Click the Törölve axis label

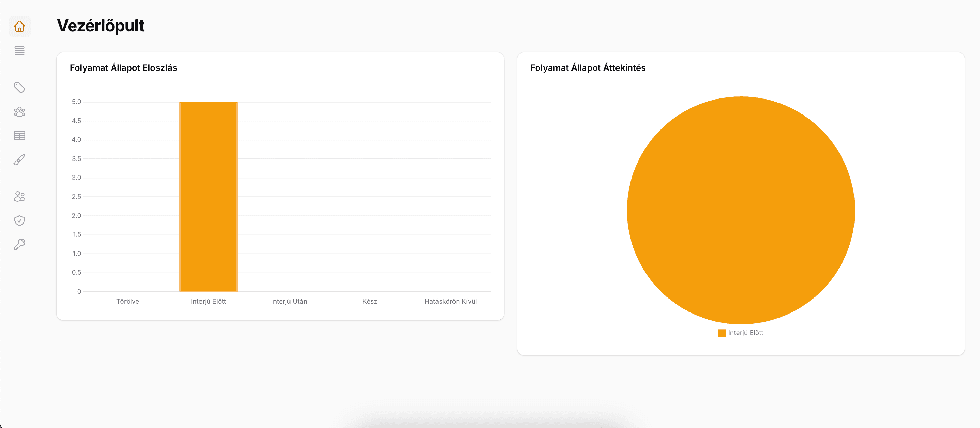(x=128, y=301)
